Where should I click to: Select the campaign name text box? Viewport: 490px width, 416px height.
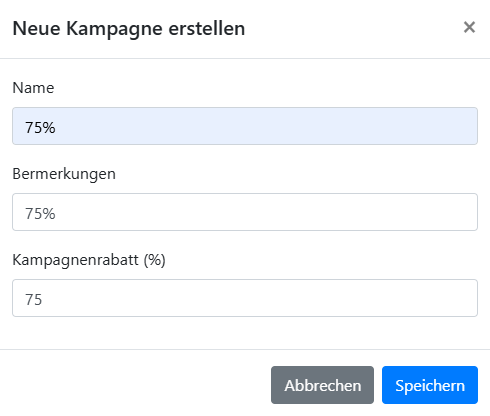[x=245, y=126]
